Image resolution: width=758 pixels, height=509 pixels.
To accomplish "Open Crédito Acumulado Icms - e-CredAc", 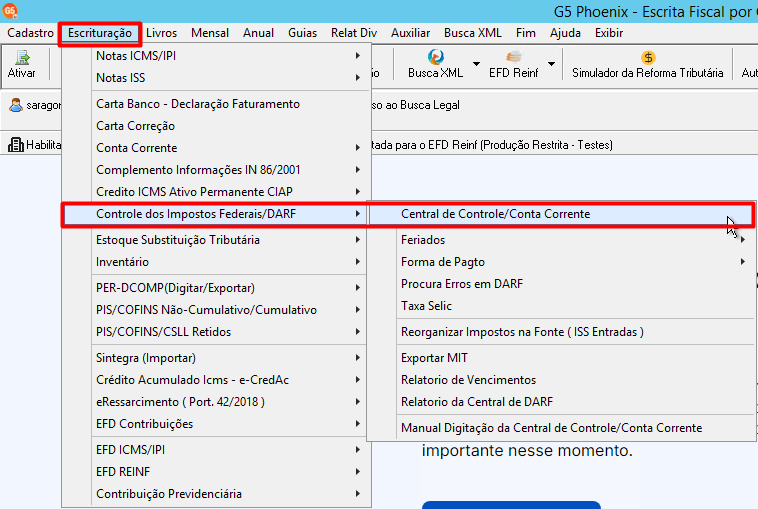I will [x=216, y=379].
